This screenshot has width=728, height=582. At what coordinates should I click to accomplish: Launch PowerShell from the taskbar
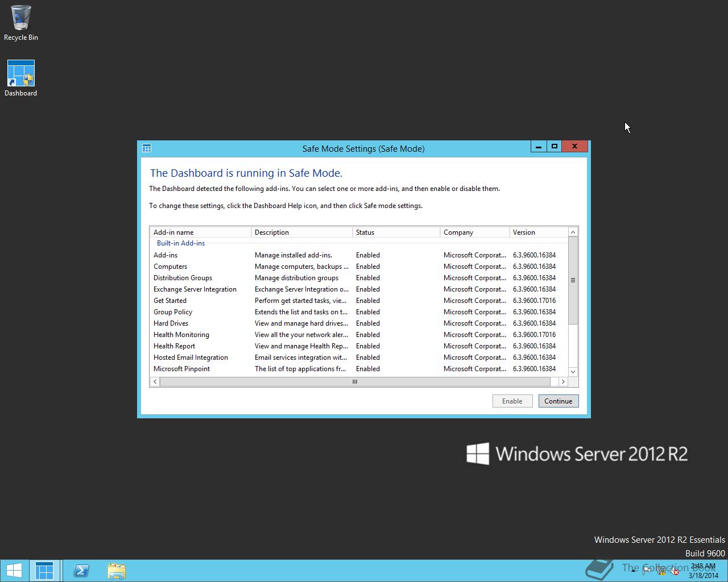(81, 571)
